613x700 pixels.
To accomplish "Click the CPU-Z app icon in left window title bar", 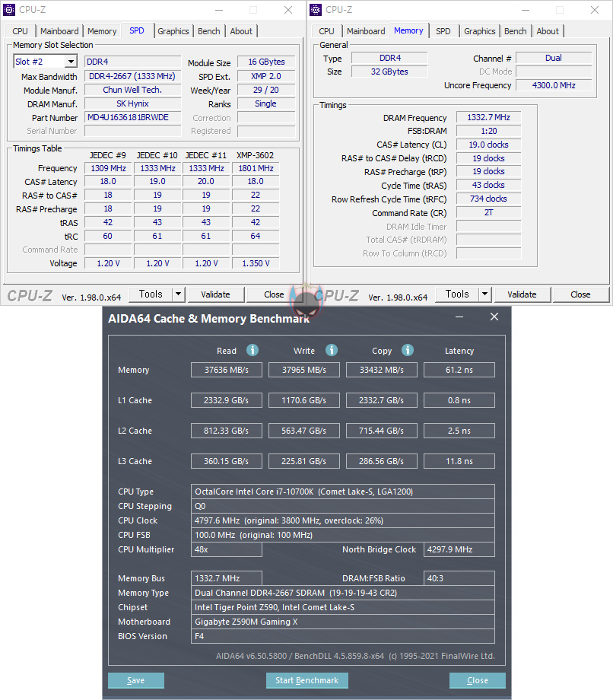I will 9,9.
